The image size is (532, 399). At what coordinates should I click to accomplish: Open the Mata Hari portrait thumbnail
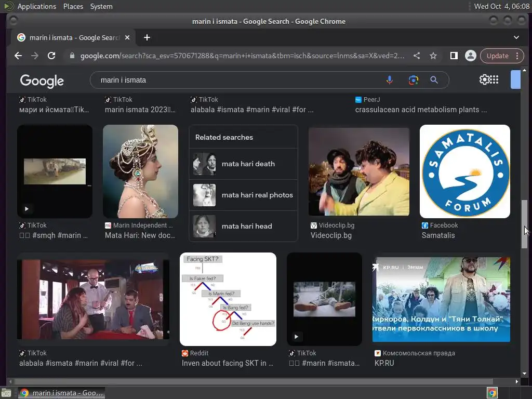(140, 171)
